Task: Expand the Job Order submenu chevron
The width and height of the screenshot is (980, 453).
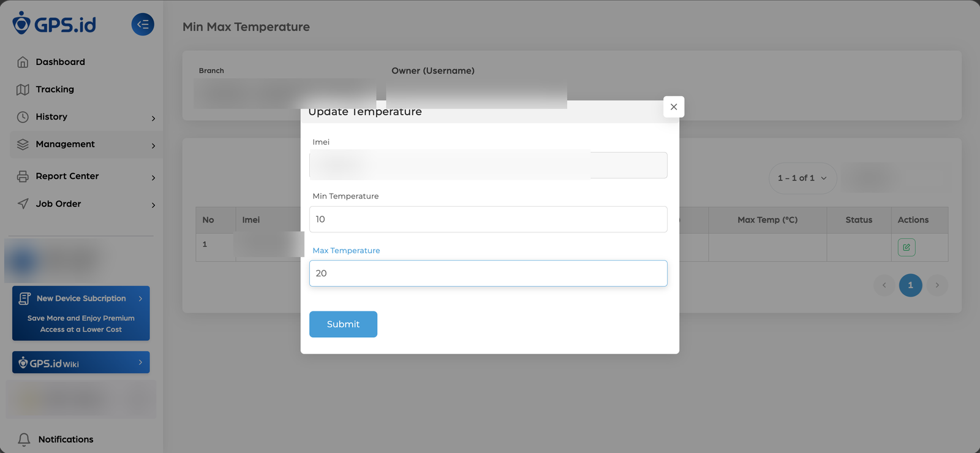Action: [153, 205]
